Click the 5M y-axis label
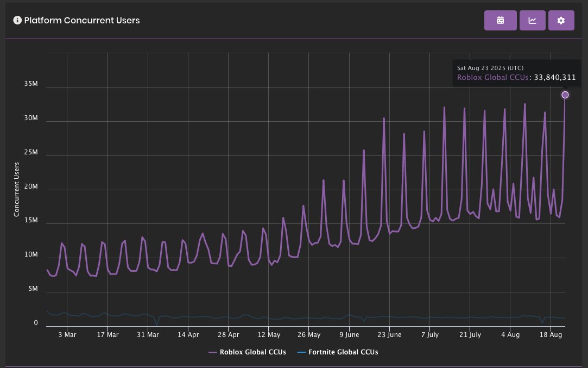The width and height of the screenshot is (588, 368). coord(33,289)
